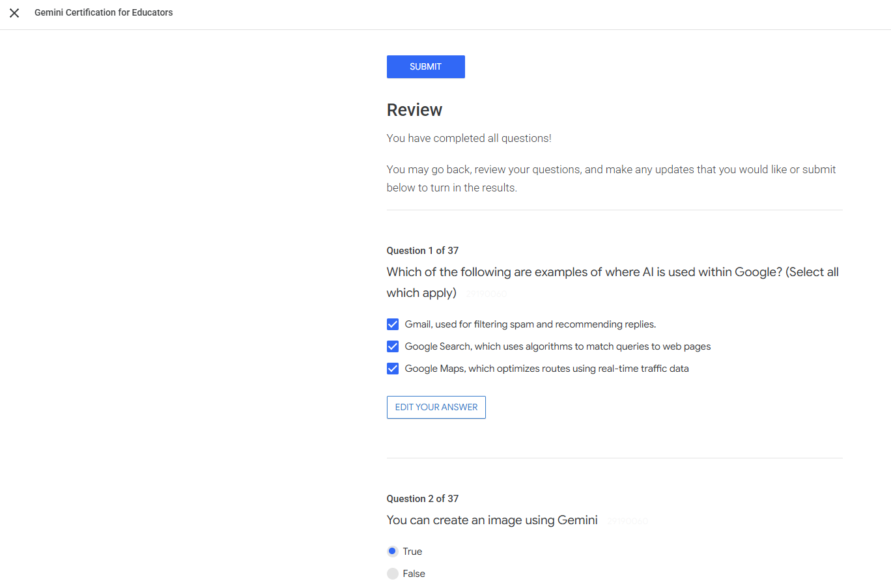This screenshot has width=891, height=588.
Task: Uncheck the Gmail spam filtering answer
Action: coord(393,324)
